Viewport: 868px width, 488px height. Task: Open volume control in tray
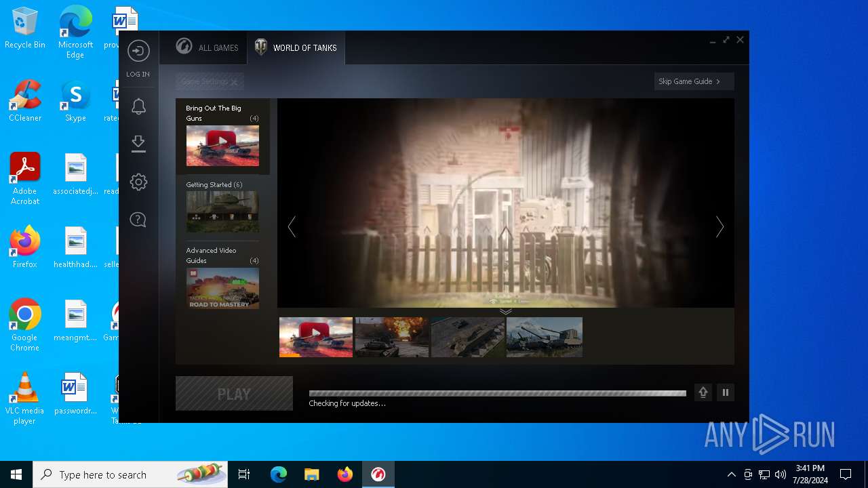pyautogui.click(x=781, y=474)
